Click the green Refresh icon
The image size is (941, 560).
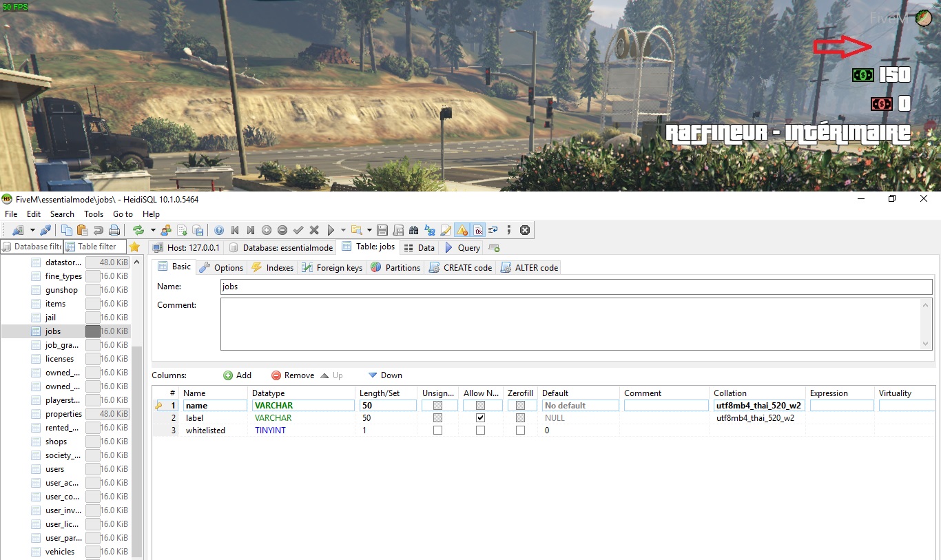138,230
